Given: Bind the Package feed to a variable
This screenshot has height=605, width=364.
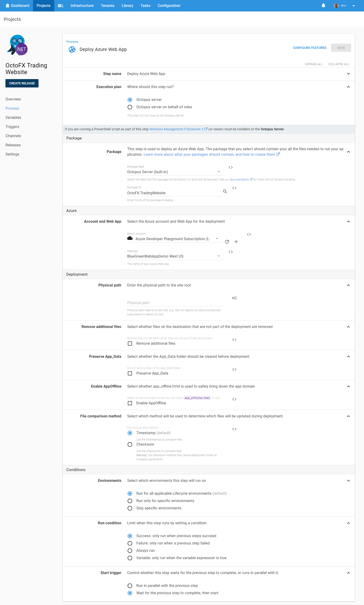Looking at the screenshot, I should point(231,167).
